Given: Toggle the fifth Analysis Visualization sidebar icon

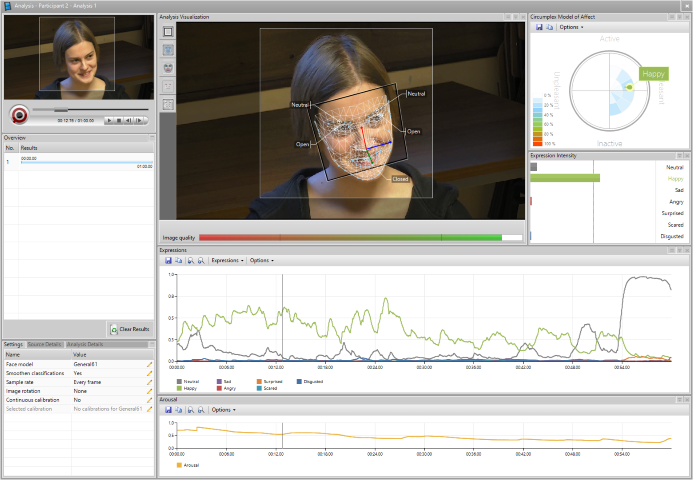Looking at the screenshot, I should coord(168,105).
